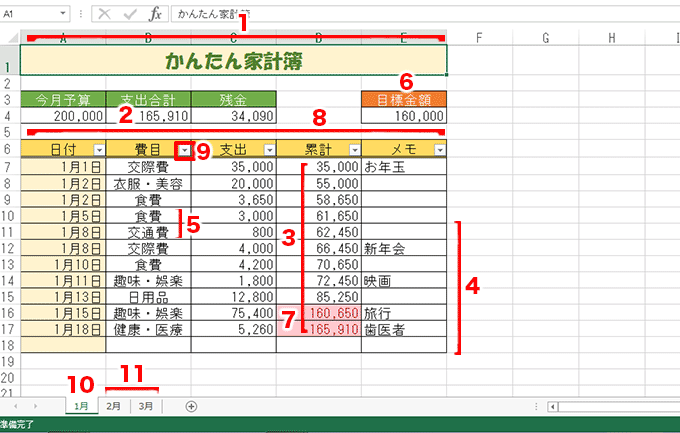Switch to the 3月 sheet tab
This screenshot has height=433, width=680.
146,406
